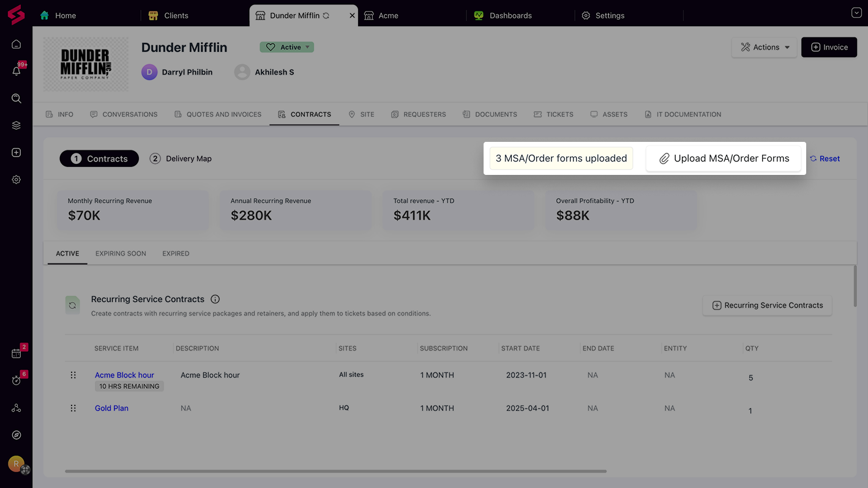The height and width of the screenshot is (488, 868).
Task: Open the timer icon with badge 6
Action: 17,380
